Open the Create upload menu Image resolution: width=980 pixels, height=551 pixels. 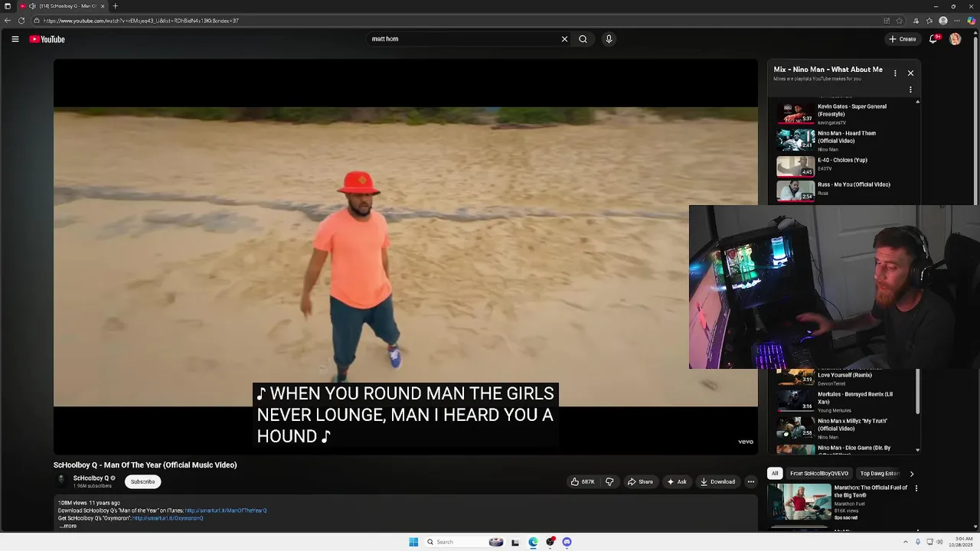click(902, 39)
